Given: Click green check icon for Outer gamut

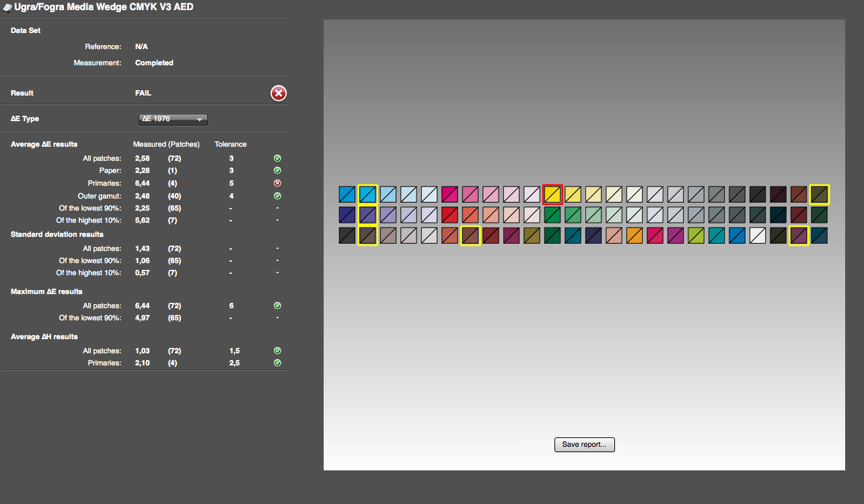Looking at the screenshot, I should 277,196.
